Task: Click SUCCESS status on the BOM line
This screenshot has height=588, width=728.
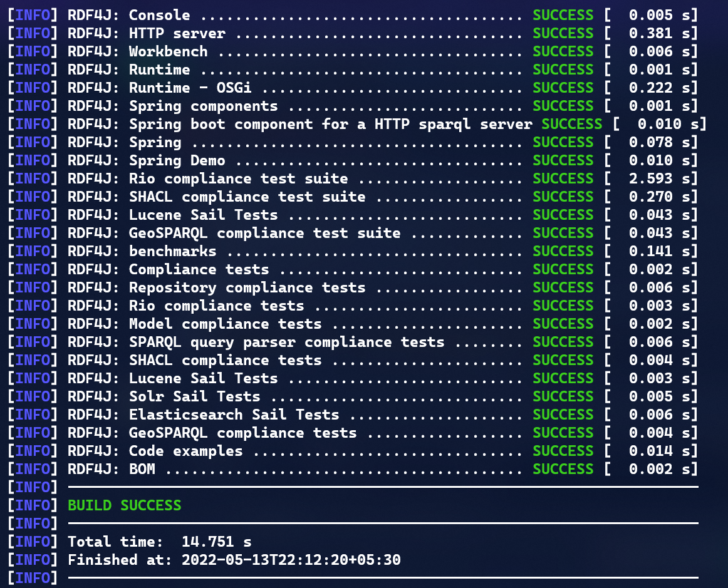Action: [563, 469]
